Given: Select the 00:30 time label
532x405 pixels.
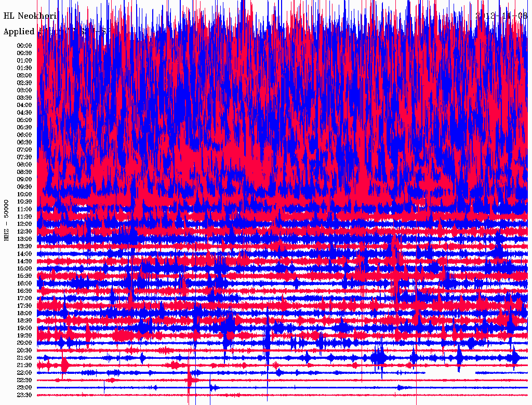Looking at the screenshot, I should pyautogui.click(x=24, y=53).
